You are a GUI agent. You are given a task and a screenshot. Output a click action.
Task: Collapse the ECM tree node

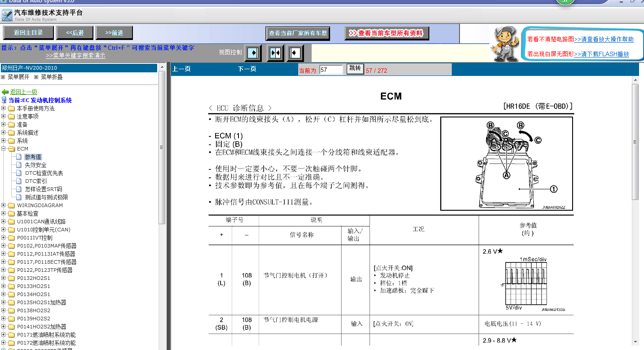(4, 149)
